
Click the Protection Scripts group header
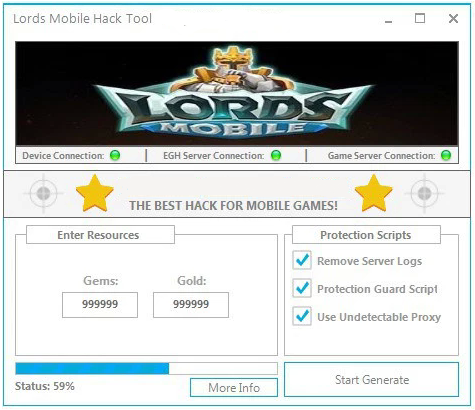[x=366, y=235]
